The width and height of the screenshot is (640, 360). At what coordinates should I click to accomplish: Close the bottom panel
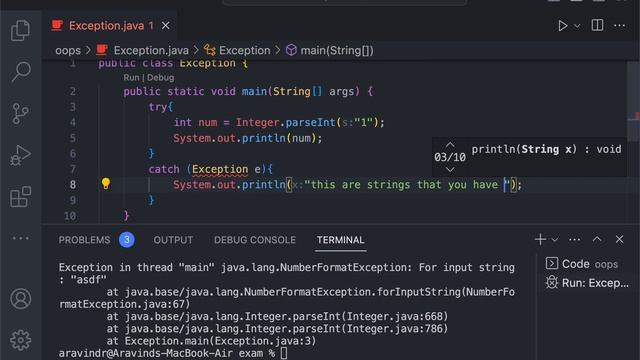(x=619, y=239)
